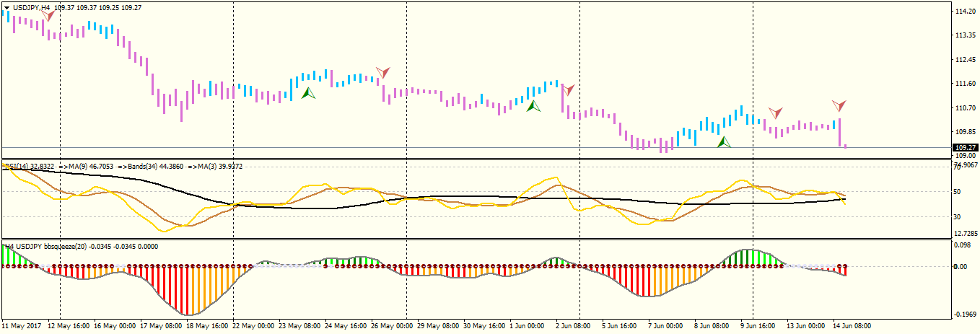The image size is (980, 334).
Task: Click the RSI scale level 50
Action: (x=955, y=191)
